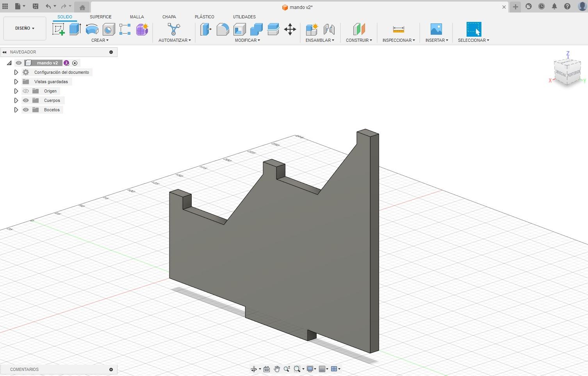Select the Joint tool
588x376 pixels.
click(x=329, y=29)
